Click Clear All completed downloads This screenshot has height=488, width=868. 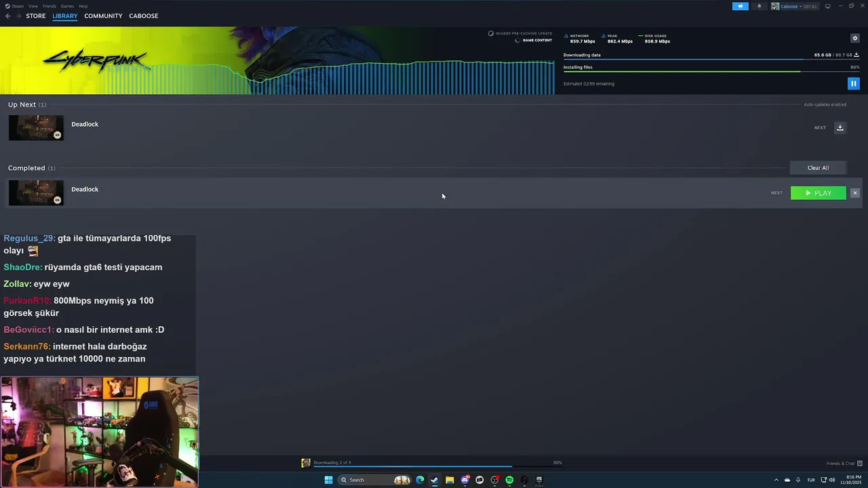(x=818, y=167)
